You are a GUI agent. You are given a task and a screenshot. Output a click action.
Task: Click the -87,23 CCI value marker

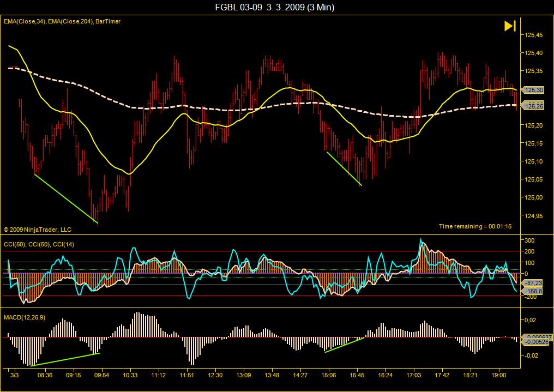(532, 283)
